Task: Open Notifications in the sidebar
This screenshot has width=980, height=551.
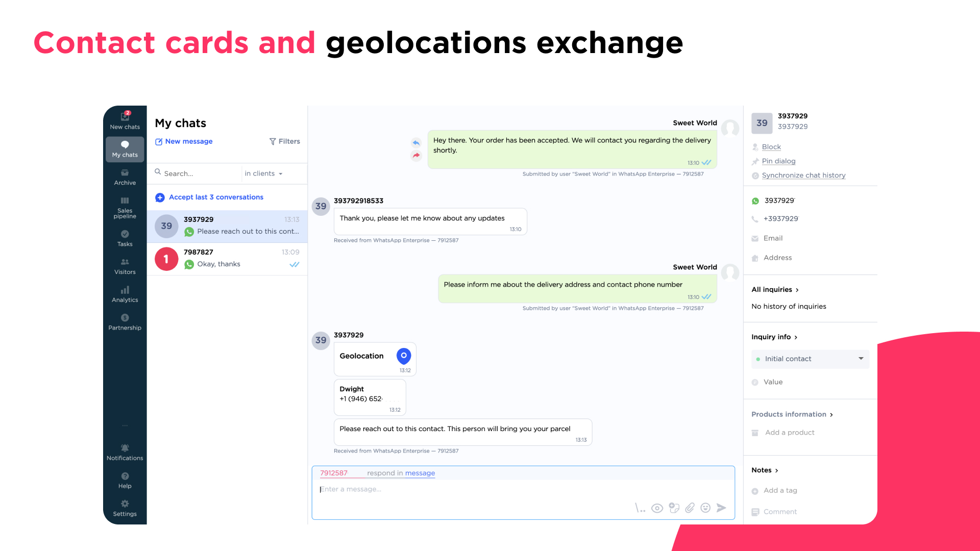Action: [125, 452]
